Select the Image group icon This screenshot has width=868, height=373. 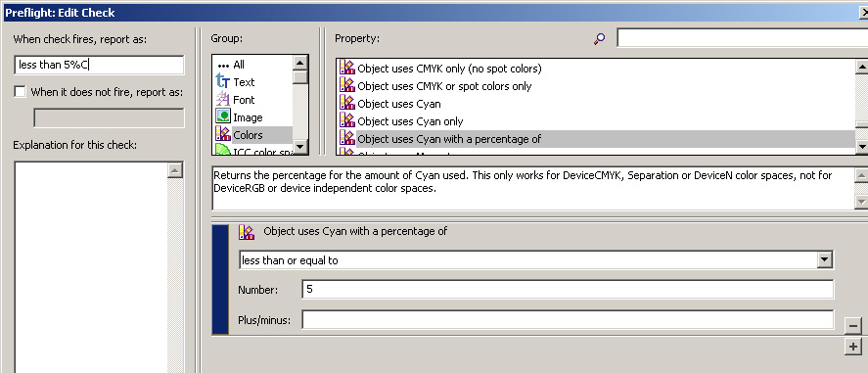222,117
